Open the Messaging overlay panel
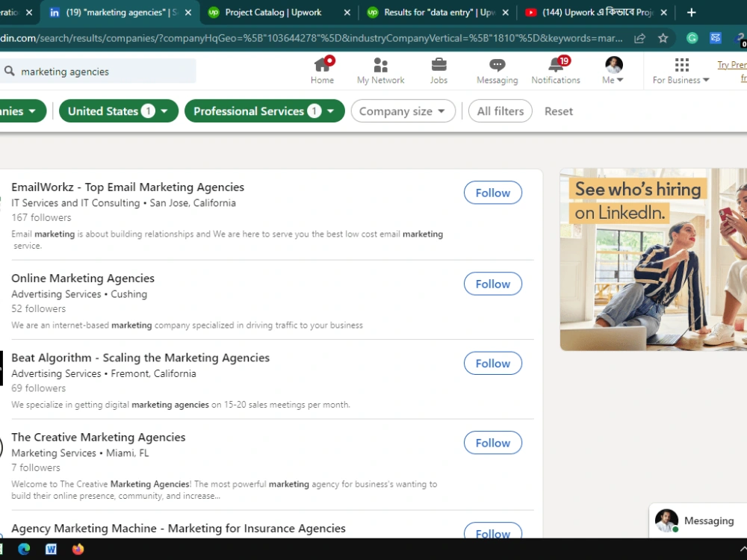 tap(698, 521)
